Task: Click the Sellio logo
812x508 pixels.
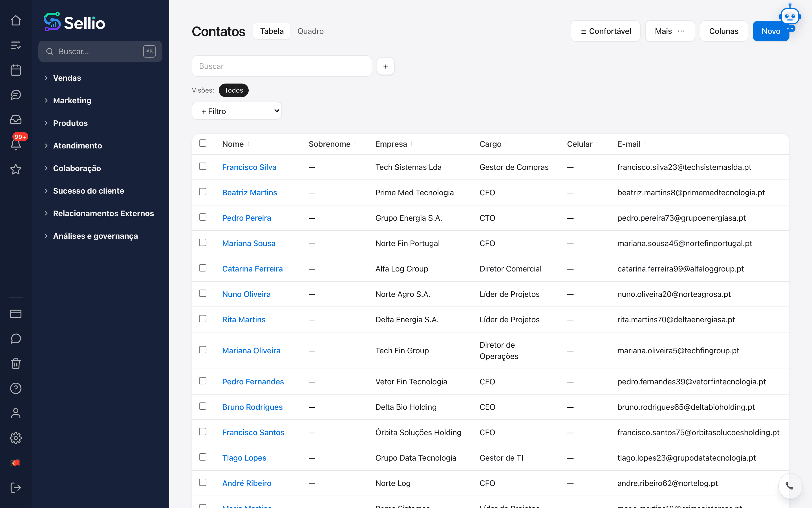Action: coord(74,22)
